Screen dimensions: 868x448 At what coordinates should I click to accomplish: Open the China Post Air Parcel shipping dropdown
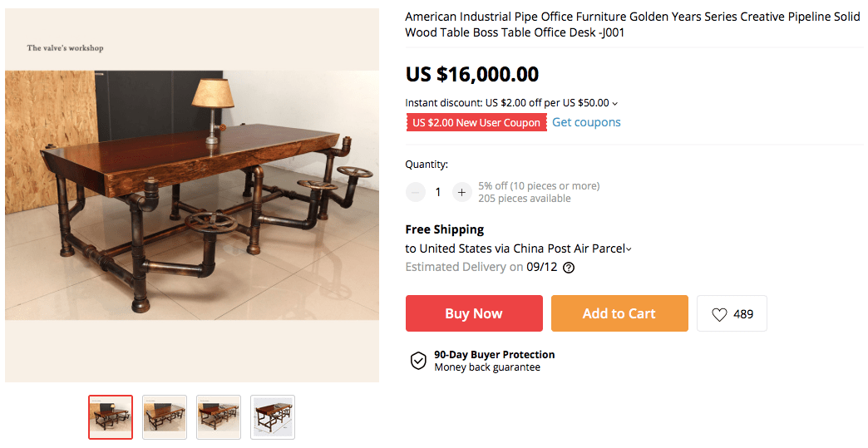click(x=629, y=249)
